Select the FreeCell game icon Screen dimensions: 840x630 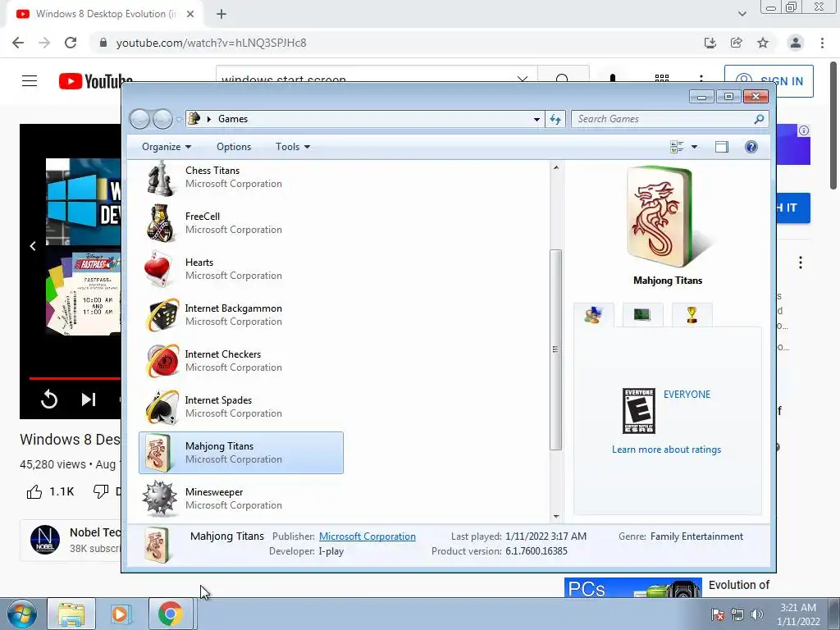click(x=160, y=223)
